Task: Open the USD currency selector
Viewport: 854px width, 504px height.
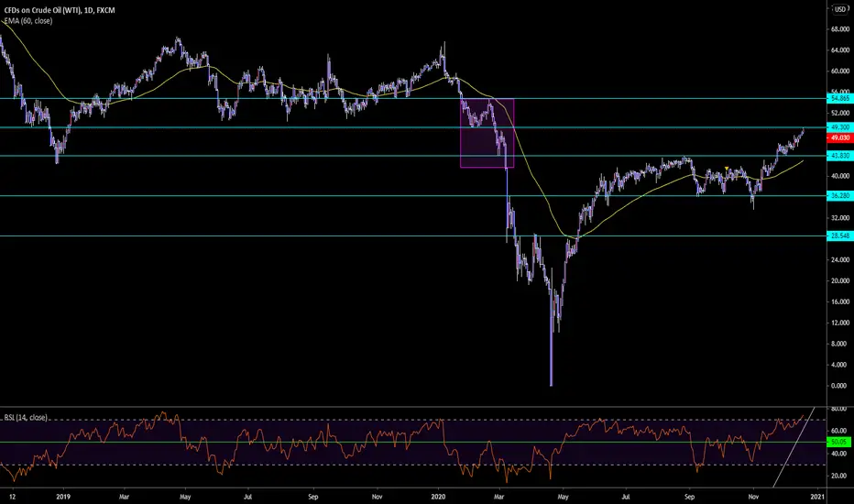Action: click(x=840, y=9)
